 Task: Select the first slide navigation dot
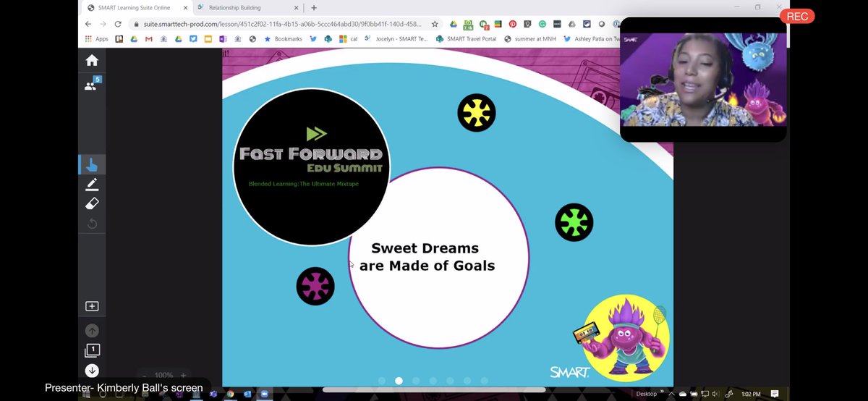pos(381,381)
